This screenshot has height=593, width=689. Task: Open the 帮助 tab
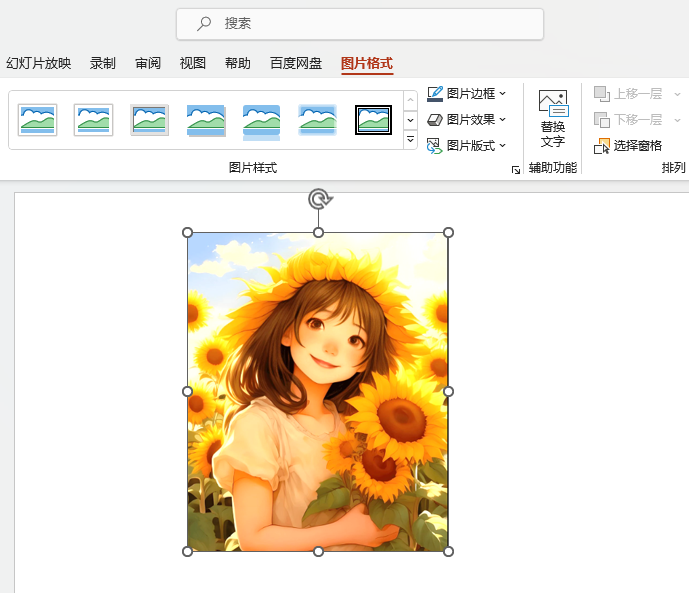[238, 63]
